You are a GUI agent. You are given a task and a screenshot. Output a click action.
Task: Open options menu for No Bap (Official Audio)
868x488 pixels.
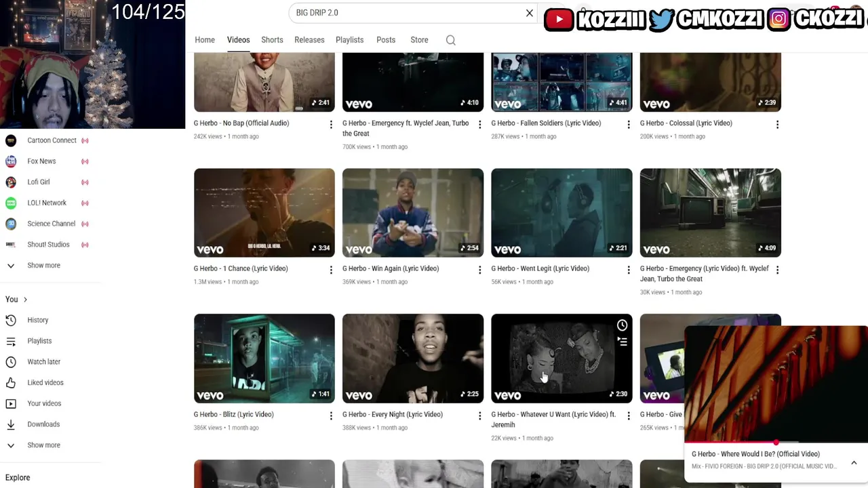click(x=331, y=124)
